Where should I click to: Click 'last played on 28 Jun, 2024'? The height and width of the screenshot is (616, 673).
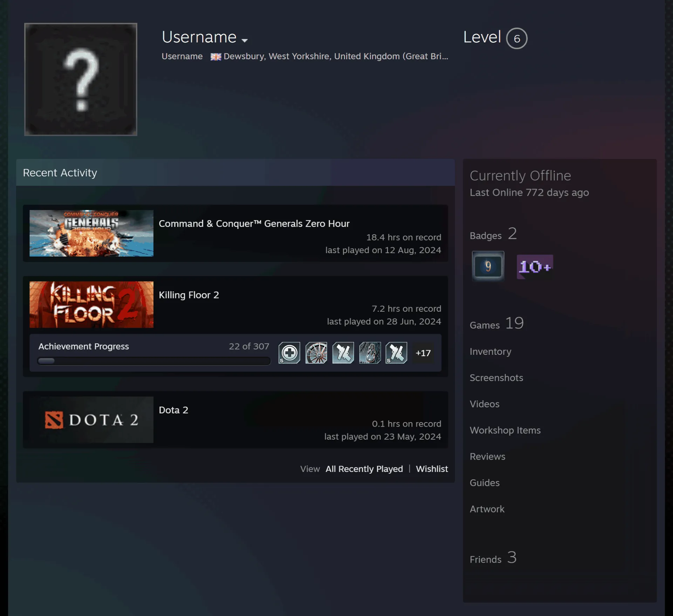coord(384,321)
